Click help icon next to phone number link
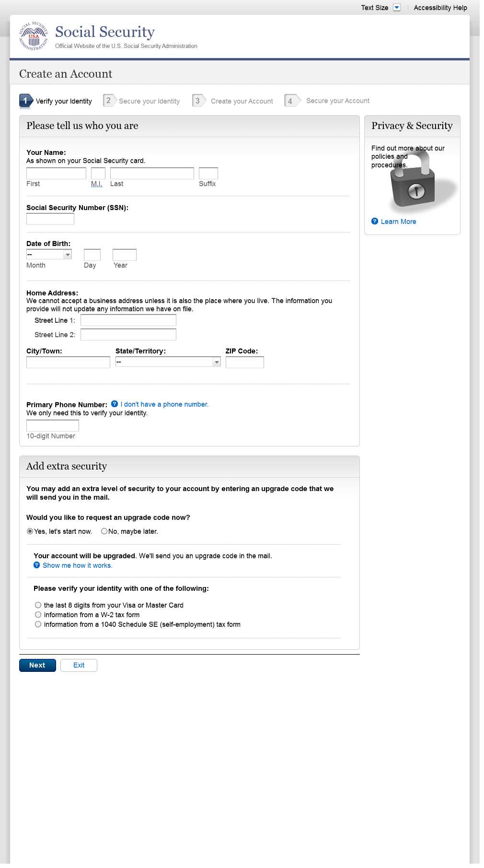The height and width of the screenshot is (868, 484). tap(115, 404)
